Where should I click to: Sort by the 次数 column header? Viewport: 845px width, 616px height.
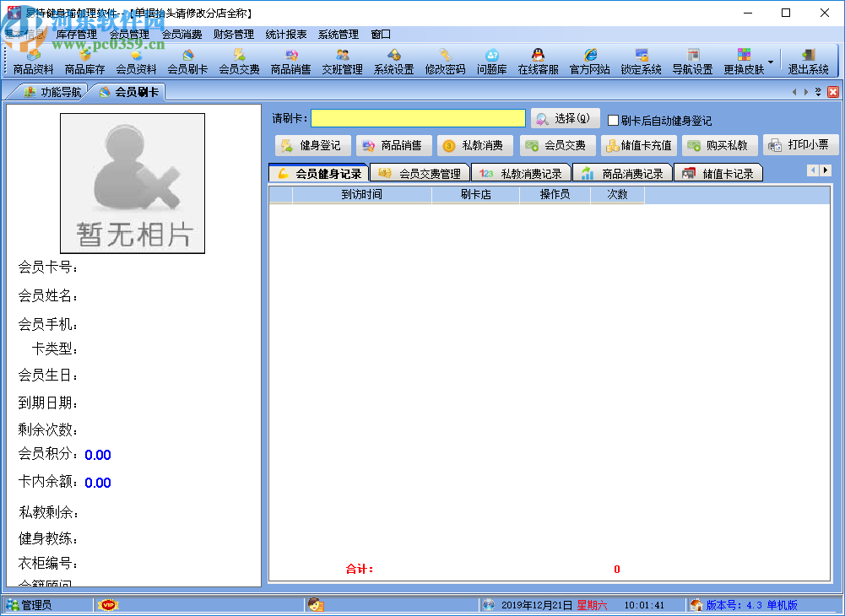point(618,195)
